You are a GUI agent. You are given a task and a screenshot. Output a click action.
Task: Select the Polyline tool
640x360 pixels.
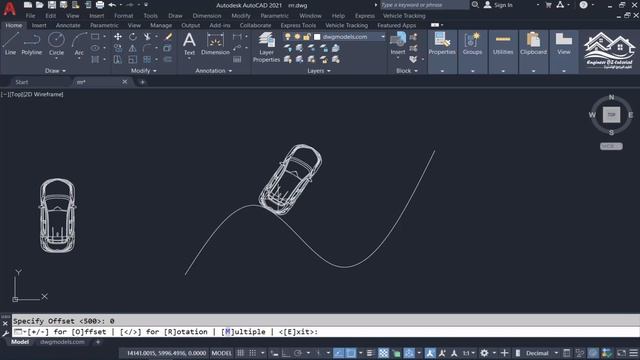(x=31, y=44)
